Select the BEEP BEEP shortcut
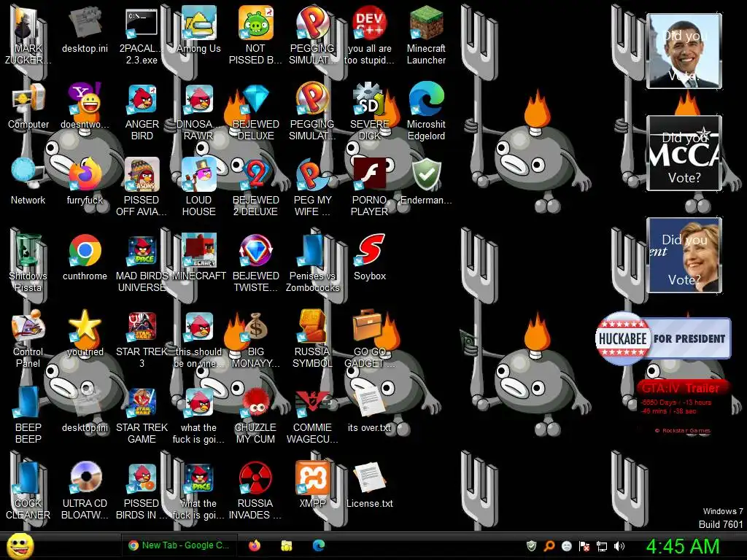747x560 pixels. pyautogui.click(x=28, y=415)
